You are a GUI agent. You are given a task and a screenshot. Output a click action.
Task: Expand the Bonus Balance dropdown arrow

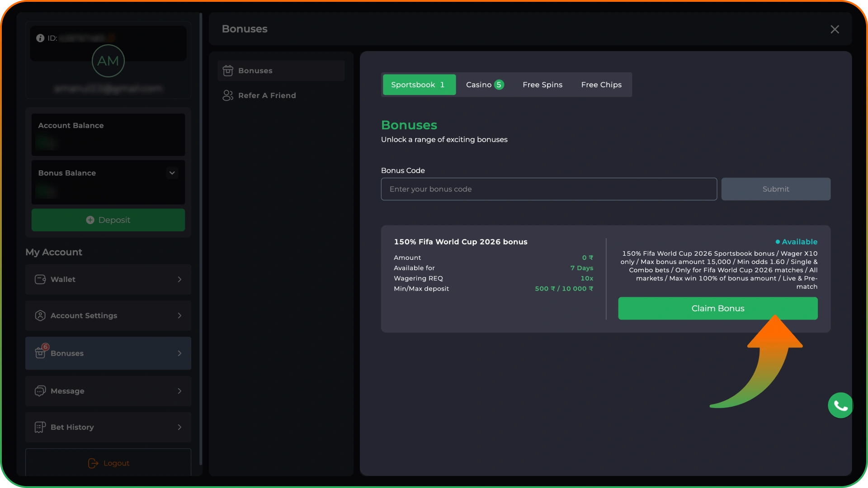pos(172,173)
